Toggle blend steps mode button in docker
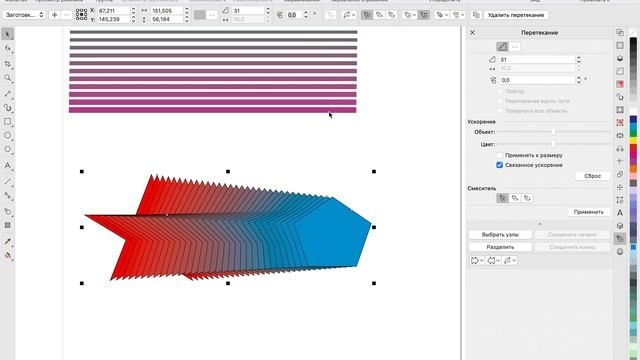This screenshot has width=640, height=360. [502, 47]
